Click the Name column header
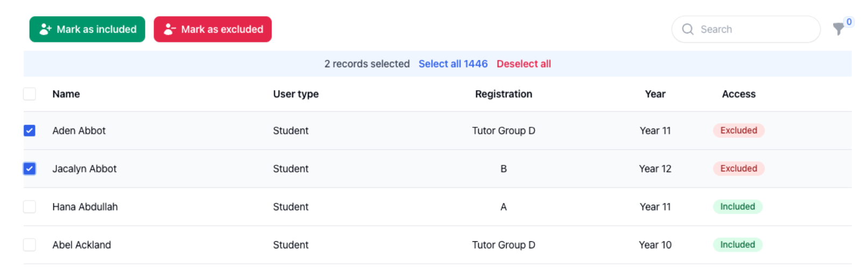This screenshot has width=868, height=273. 66,94
